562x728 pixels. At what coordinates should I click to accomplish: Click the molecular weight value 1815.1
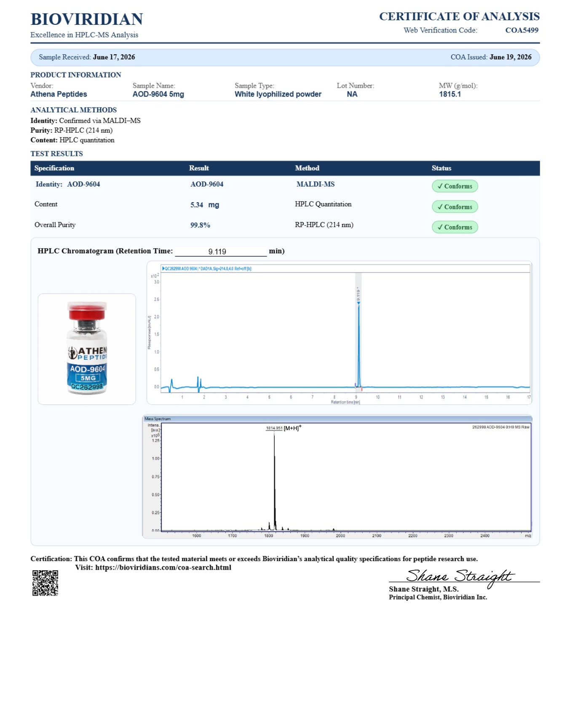450,94
